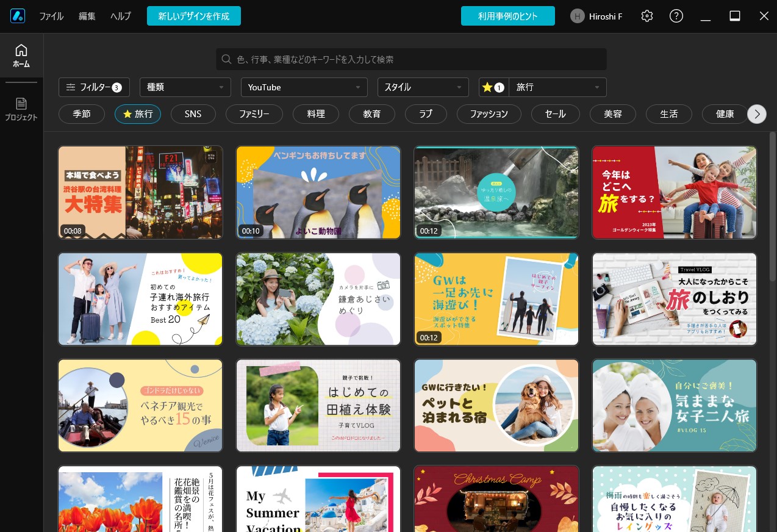Open the Projects sidebar icon

[21, 109]
